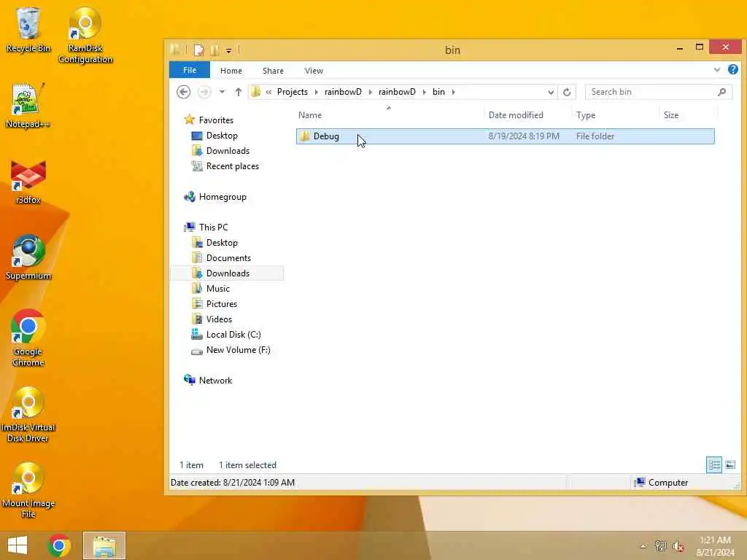
Task: Click the bin breadcrumb segment
Action: click(438, 92)
